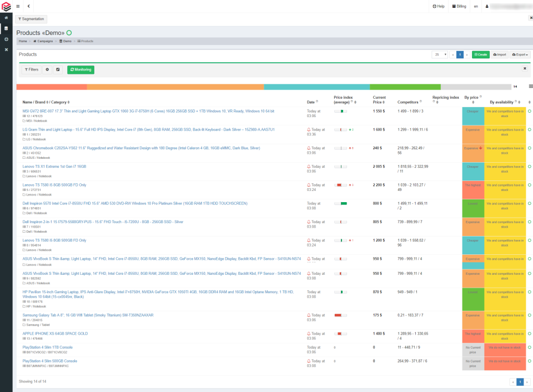The height and width of the screenshot is (392, 533).
Task: Click top pagination next arrow
Action: pos(467,55)
